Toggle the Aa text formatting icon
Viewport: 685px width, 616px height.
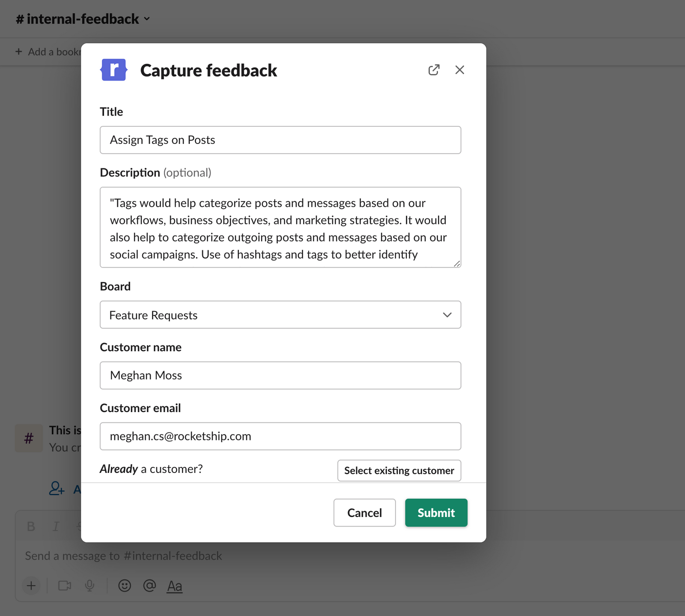[x=174, y=586]
